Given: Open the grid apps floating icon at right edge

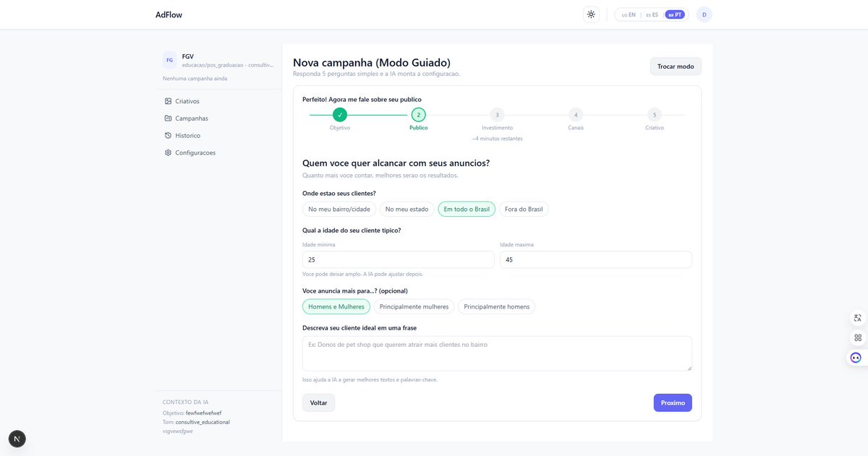Looking at the screenshot, I should (x=858, y=337).
